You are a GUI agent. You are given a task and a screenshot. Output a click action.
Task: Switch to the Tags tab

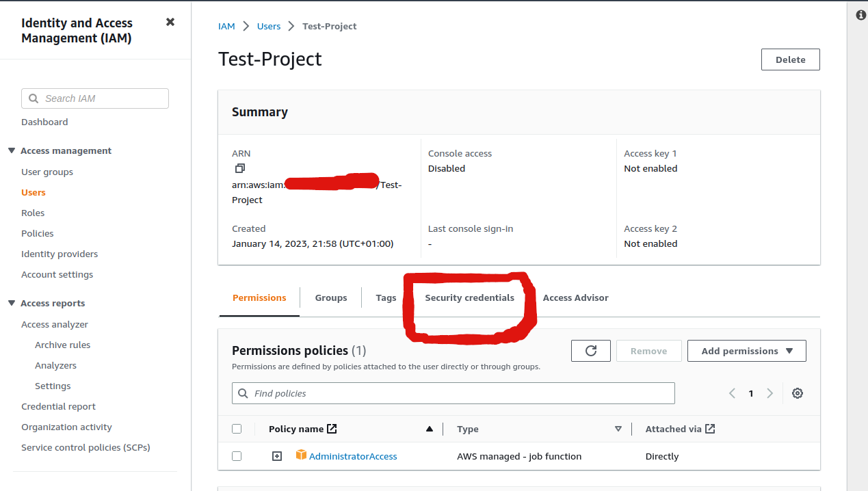(386, 297)
